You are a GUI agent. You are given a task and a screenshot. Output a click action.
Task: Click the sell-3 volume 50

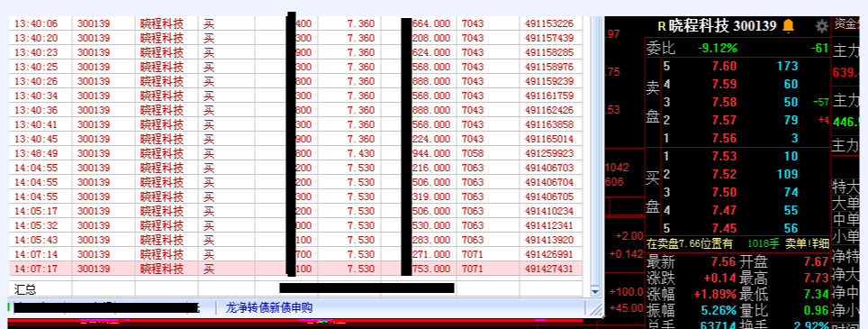pos(791,103)
